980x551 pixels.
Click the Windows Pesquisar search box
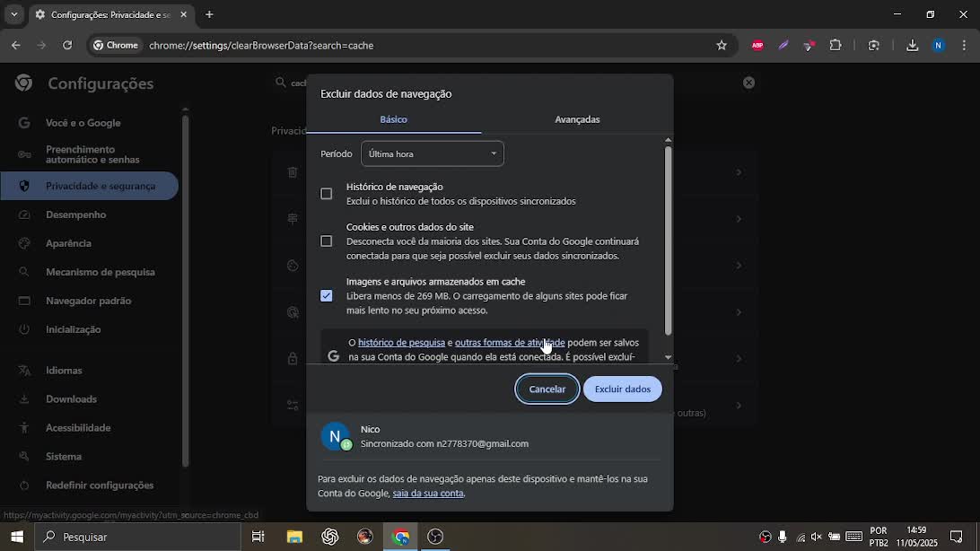pos(137,537)
